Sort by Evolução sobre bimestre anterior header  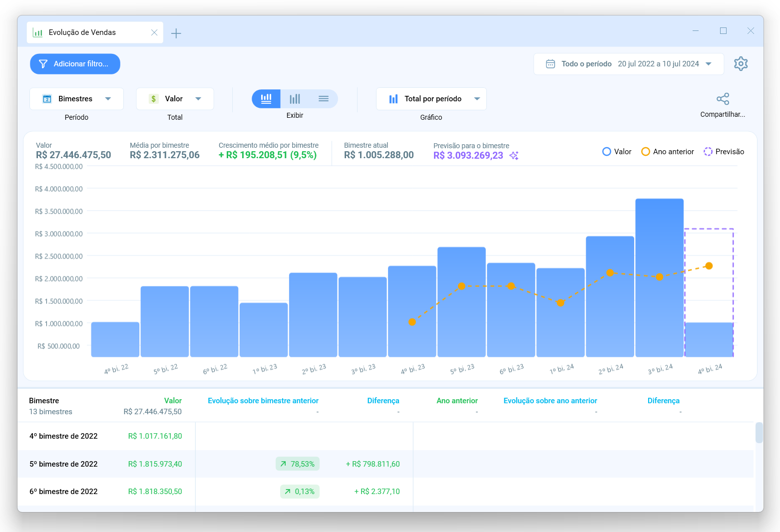point(263,401)
